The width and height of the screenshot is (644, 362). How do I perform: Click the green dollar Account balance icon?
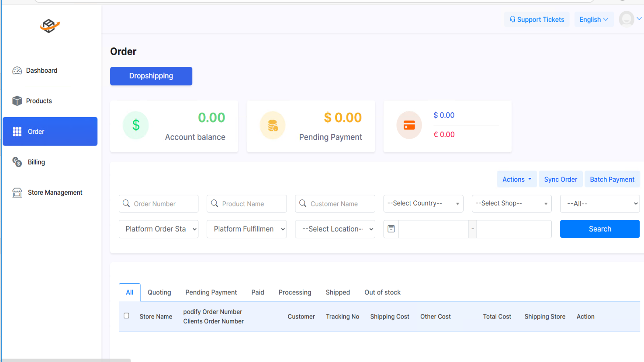[136, 125]
